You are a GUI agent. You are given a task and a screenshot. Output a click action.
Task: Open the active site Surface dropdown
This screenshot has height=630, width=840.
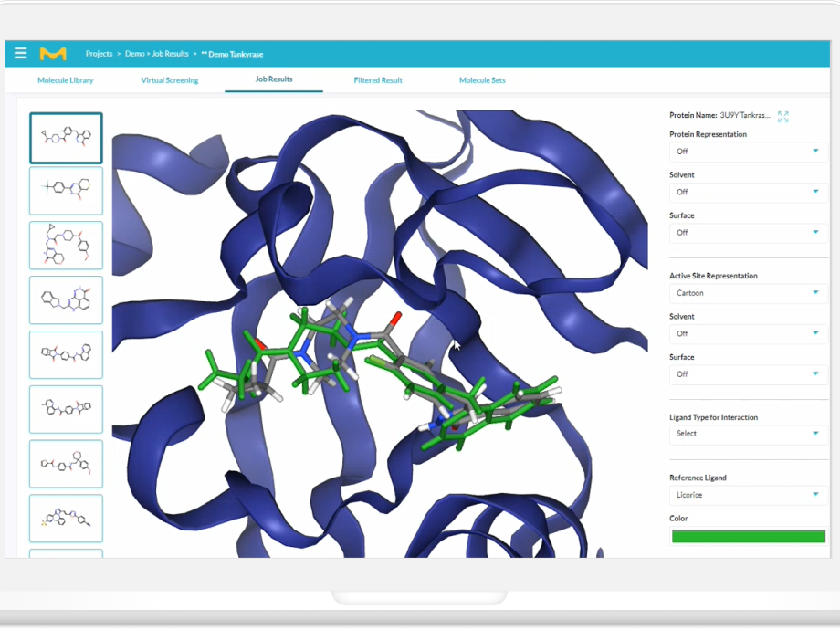pos(749,374)
